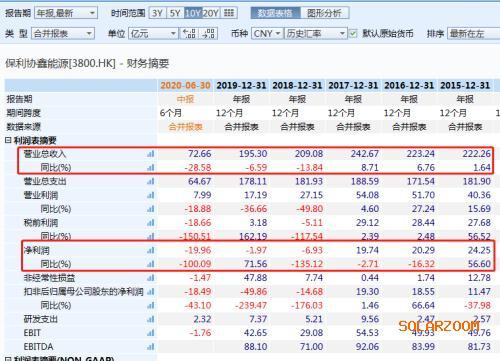This screenshot has height=361, width=500.
Task: Click the increase decimal places icon
Action: 209,33
